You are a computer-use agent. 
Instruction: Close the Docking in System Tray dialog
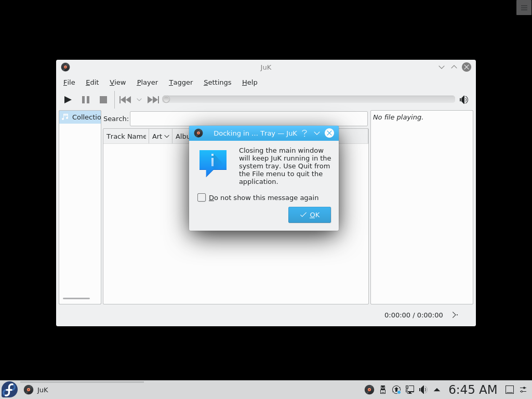click(x=329, y=133)
